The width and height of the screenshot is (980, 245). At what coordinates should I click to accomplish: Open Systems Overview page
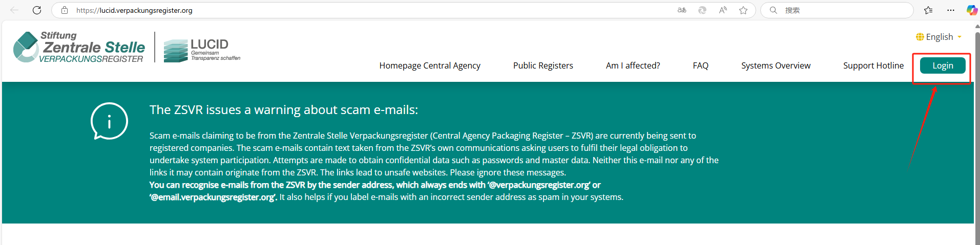click(x=776, y=65)
